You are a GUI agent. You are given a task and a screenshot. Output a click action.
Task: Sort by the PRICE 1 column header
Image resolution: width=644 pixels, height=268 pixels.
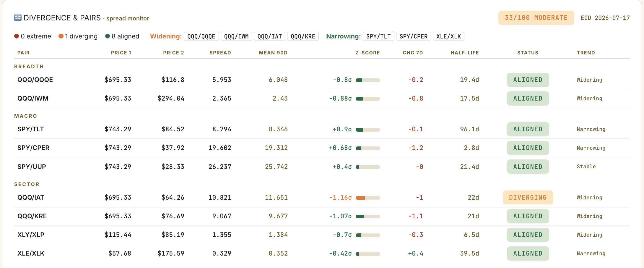[121, 53]
